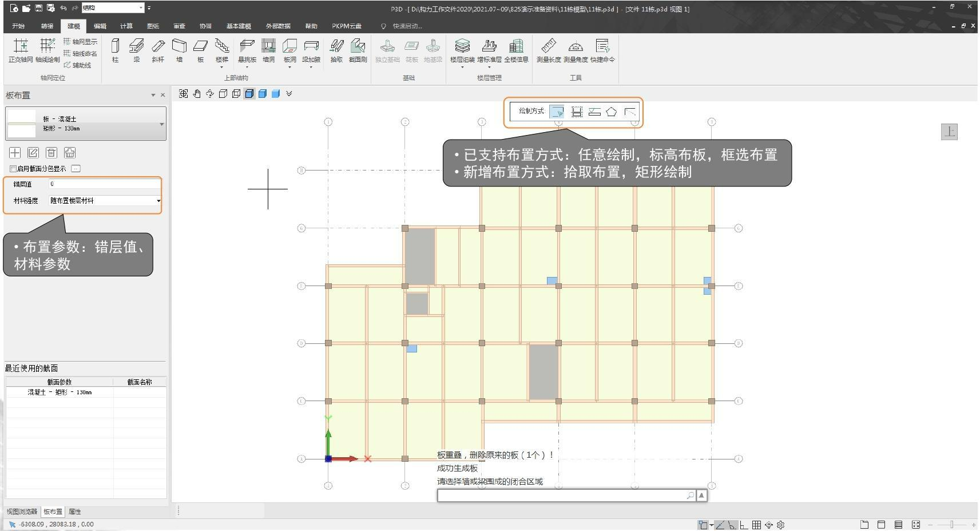980x531 pixels.
Task: Enable 启用截面分色显示 checkbox
Action: 13,169
